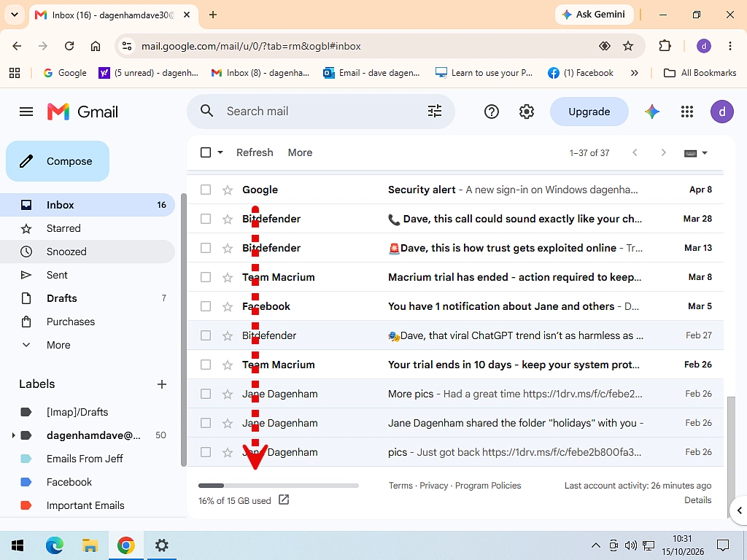Image resolution: width=747 pixels, height=560 pixels.
Task: Select the Google Security alert email checkbox
Action: coord(206,190)
